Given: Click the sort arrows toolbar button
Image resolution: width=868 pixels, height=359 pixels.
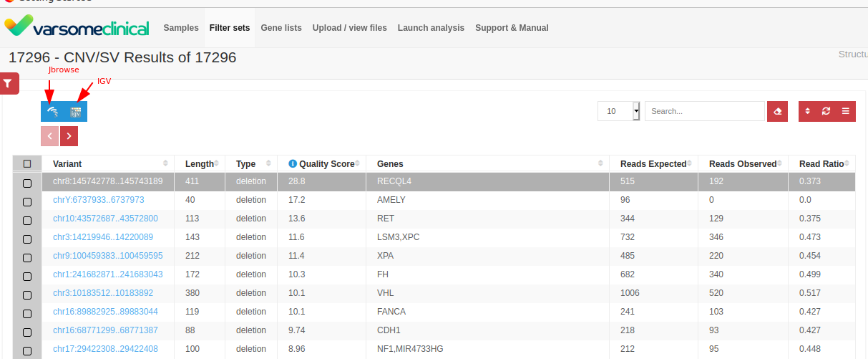Looking at the screenshot, I should [x=808, y=111].
